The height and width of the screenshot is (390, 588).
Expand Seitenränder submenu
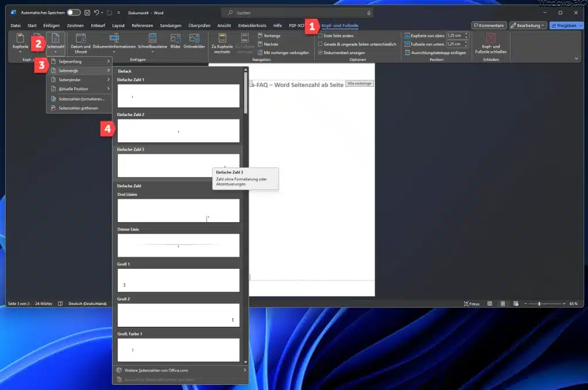pyautogui.click(x=79, y=80)
